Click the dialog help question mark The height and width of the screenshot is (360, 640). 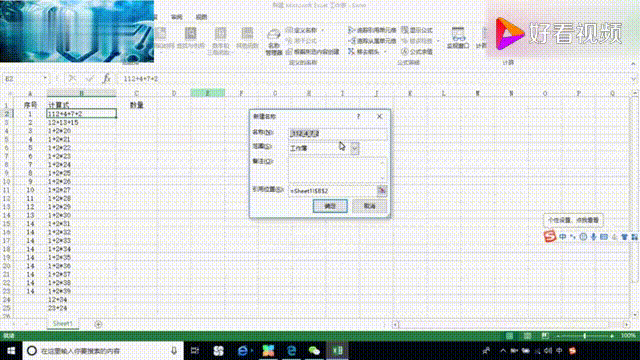[358, 117]
